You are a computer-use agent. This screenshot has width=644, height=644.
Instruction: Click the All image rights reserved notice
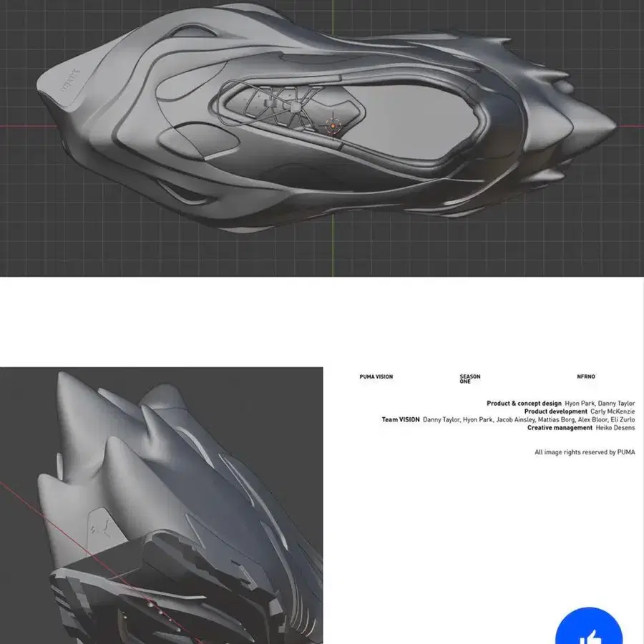585,452
